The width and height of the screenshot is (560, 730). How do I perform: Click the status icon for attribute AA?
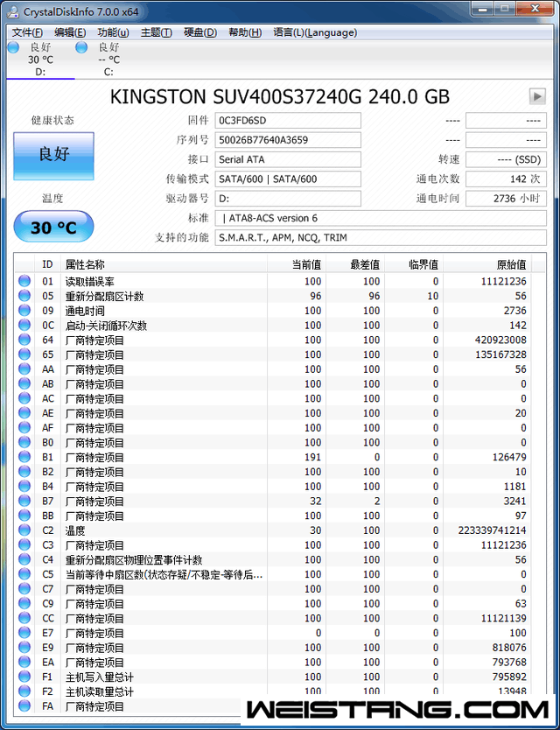coord(24,369)
